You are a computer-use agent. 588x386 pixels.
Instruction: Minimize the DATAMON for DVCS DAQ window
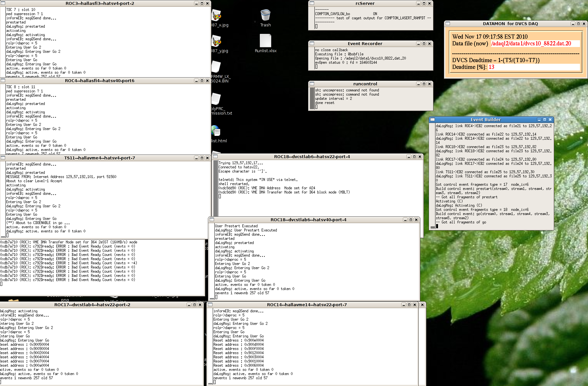click(573, 24)
